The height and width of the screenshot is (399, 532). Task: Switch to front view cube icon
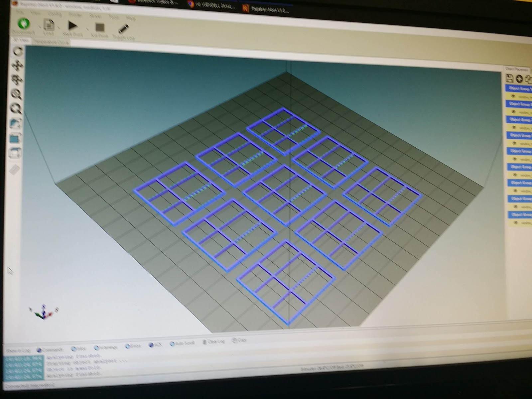coord(15,138)
